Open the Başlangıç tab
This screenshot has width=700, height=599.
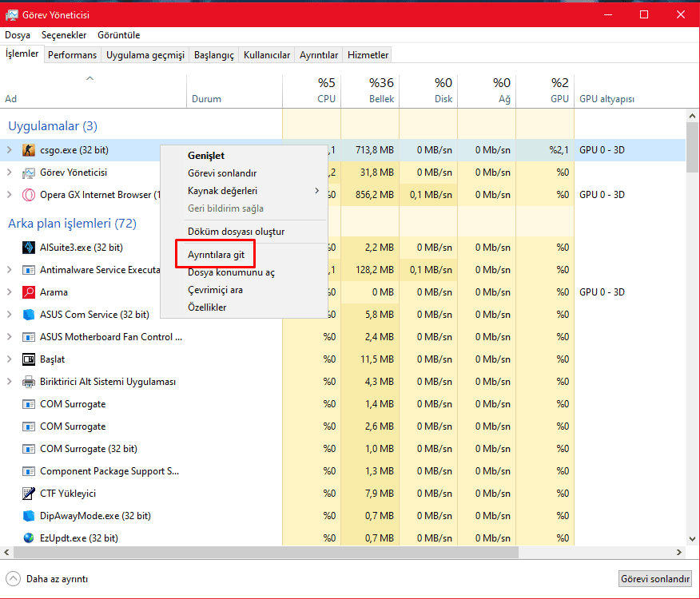point(215,55)
